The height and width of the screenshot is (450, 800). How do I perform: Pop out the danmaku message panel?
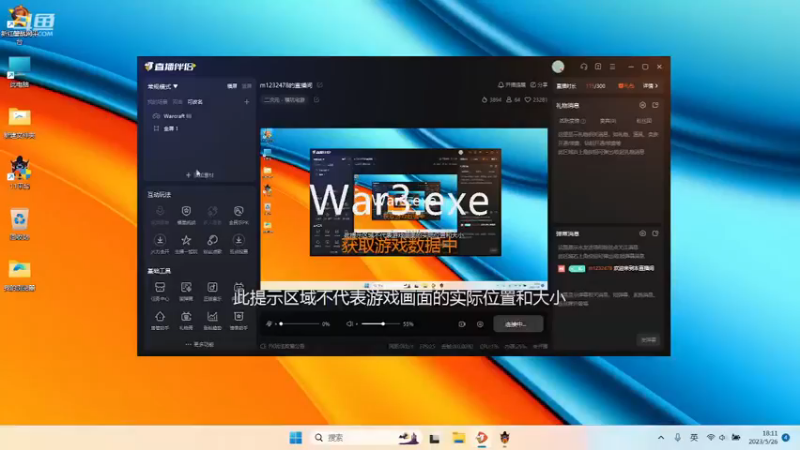(656, 233)
